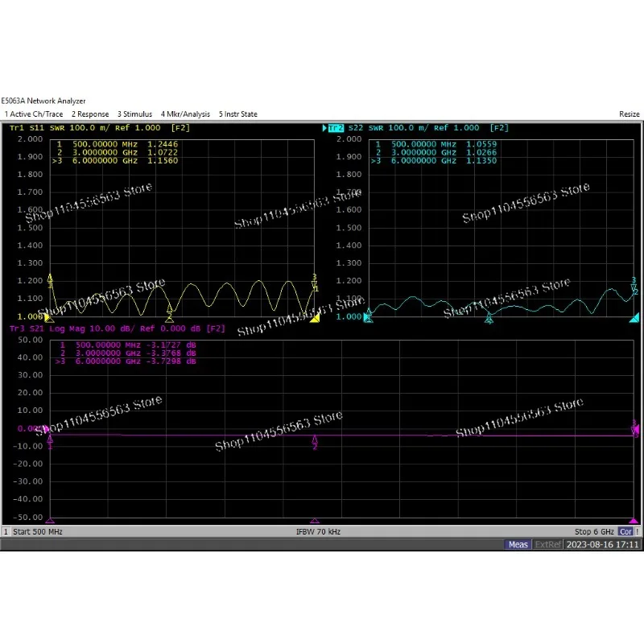644x644 pixels.
Task: Click the -50.00 scale label on S21 graph
Action: click(x=27, y=518)
